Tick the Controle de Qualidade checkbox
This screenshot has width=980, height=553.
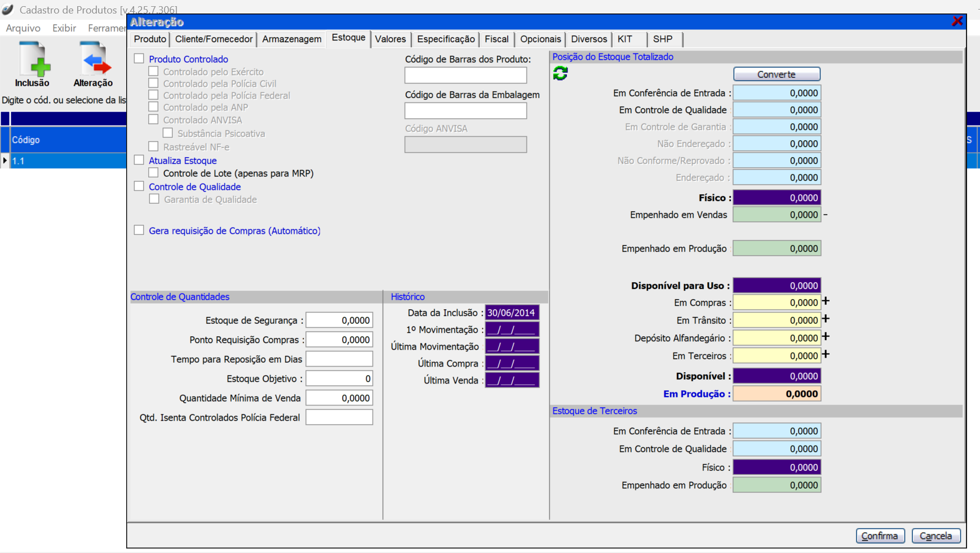139,186
